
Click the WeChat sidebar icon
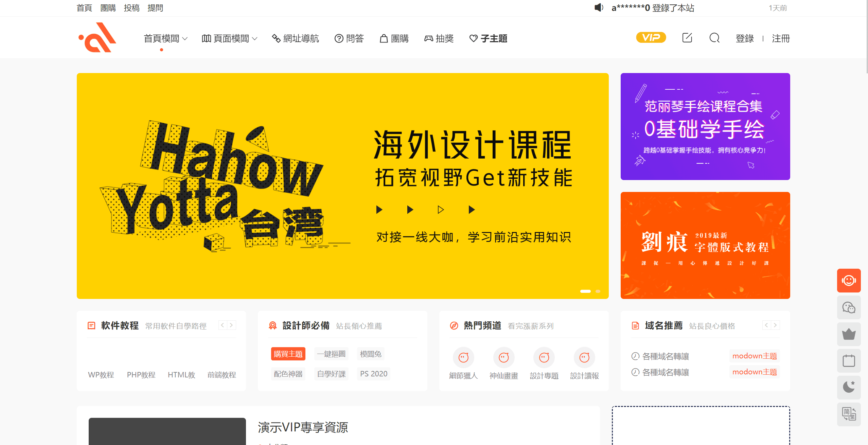(849, 307)
